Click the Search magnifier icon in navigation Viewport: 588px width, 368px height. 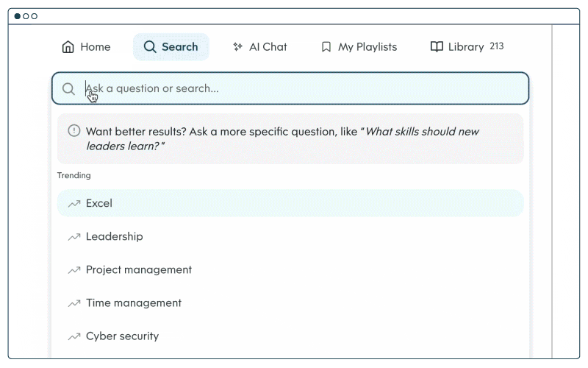150,47
